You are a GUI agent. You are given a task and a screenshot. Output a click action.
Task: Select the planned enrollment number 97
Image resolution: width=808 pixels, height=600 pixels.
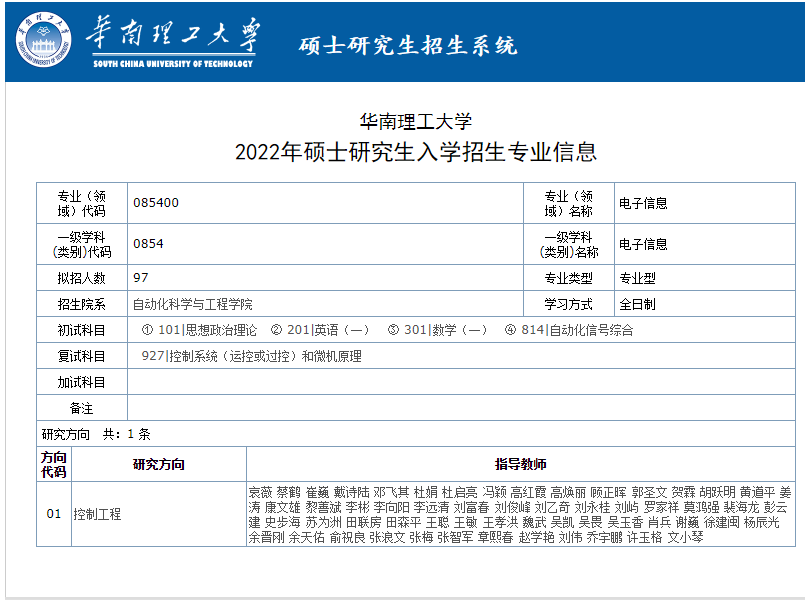pyautogui.click(x=141, y=278)
